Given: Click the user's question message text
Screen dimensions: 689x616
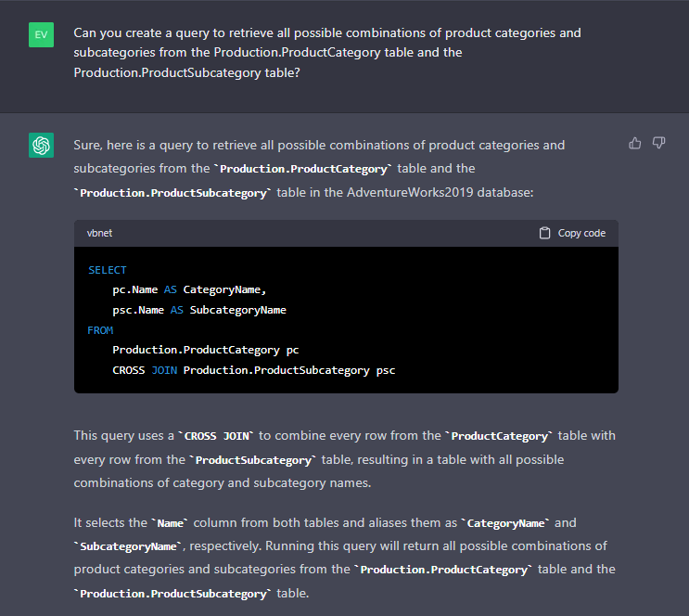Looking at the screenshot, I should pyautogui.click(x=327, y=52).
